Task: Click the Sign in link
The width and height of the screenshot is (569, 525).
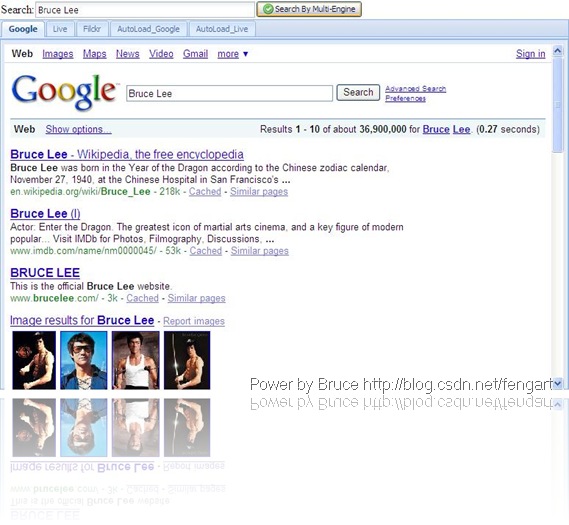Action: pyautogui.click(x=530, y=54)
